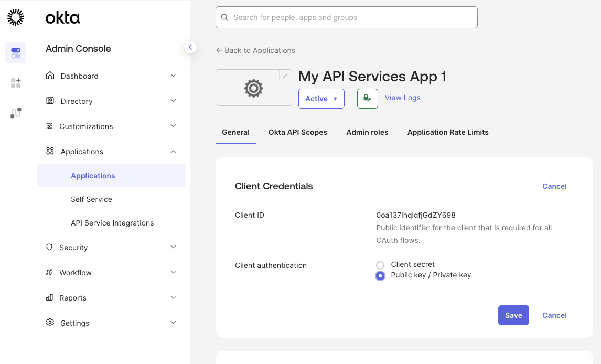Image resolution: width=601 pixels, height=364 pixels.
Task: Click the Save button
Action: (x=513, y=315)
